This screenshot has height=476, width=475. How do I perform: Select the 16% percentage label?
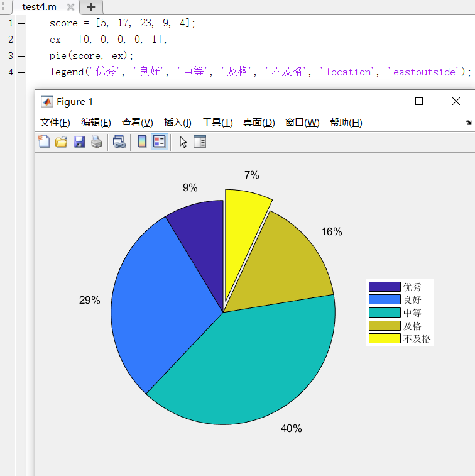(332, 231)
